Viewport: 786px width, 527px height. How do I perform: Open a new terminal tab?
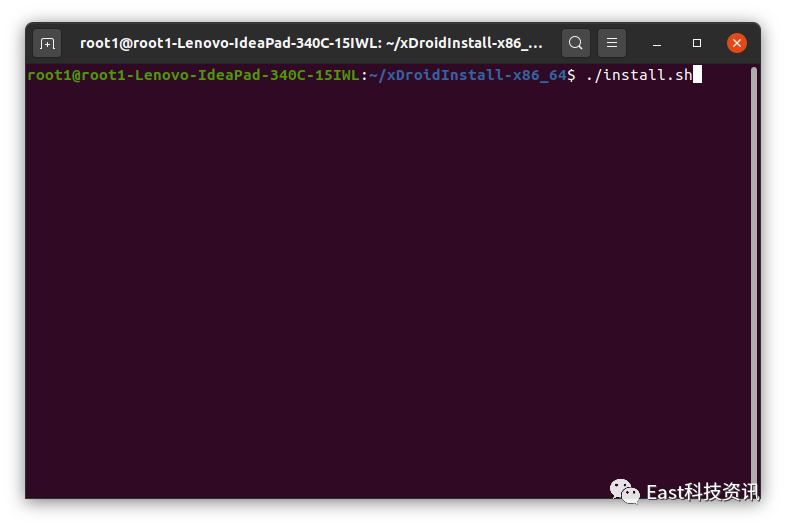coord(47,44)
